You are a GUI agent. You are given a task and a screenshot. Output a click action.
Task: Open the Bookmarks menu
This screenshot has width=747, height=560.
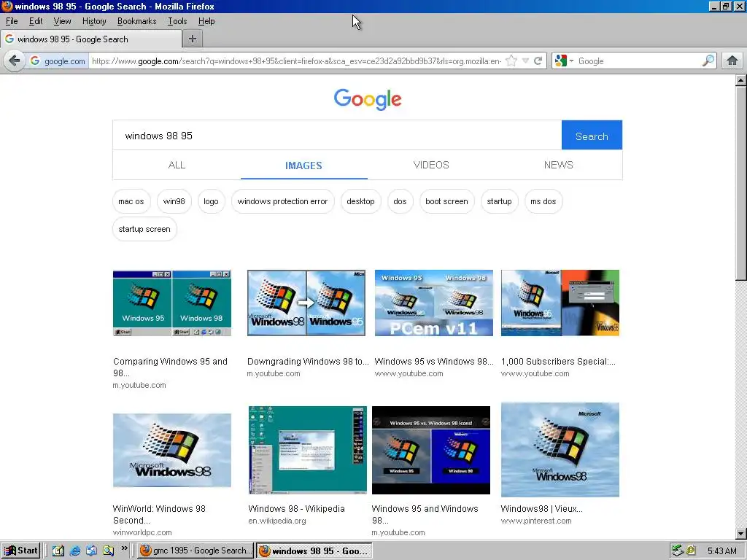[136, 21]
